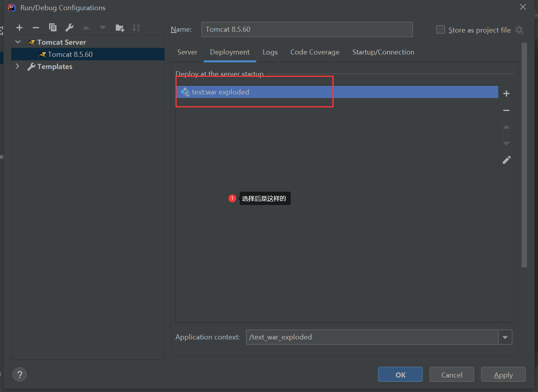Move deployment artifact down
The height and width of the screenshot is (392, 538).
pos(506,143)
